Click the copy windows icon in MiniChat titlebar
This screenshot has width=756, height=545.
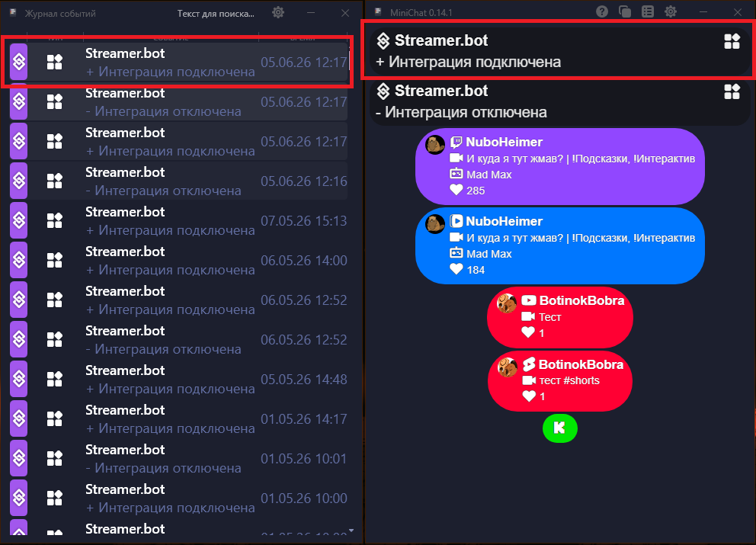tap(624, 11)
